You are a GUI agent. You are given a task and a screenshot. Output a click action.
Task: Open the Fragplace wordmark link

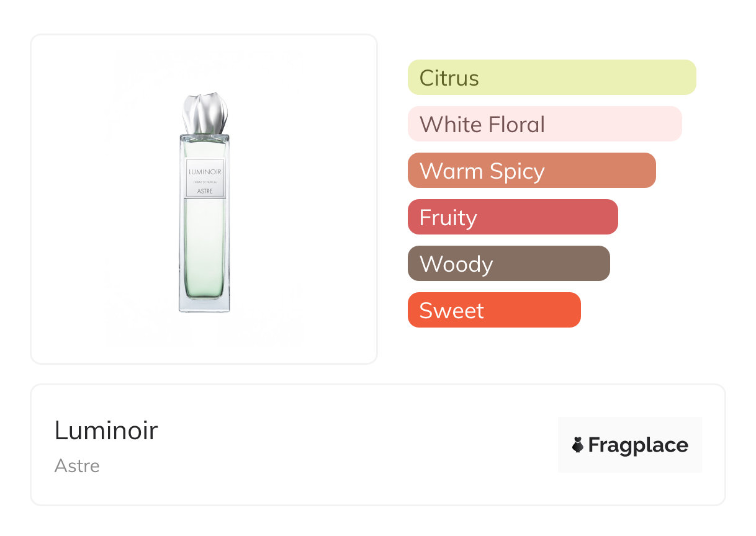pos(638,445)
